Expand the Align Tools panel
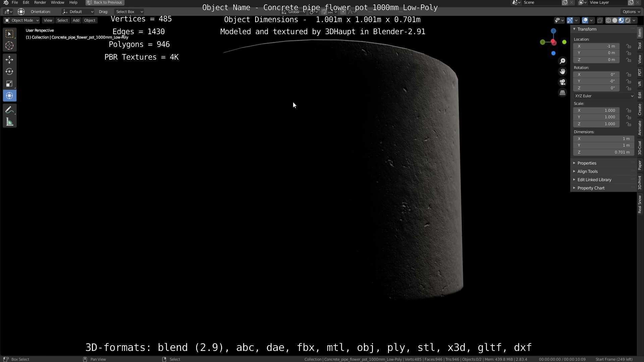 point(587,171)
